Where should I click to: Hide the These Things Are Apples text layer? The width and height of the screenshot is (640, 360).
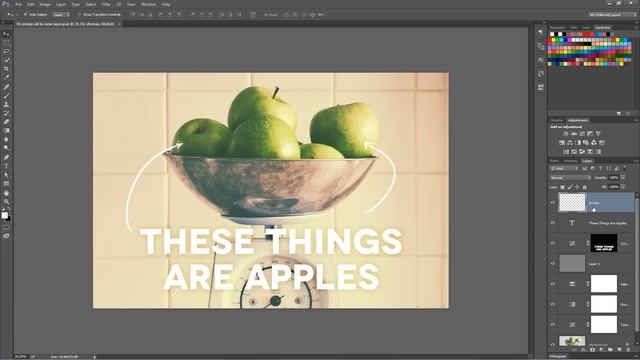(553, 223)
